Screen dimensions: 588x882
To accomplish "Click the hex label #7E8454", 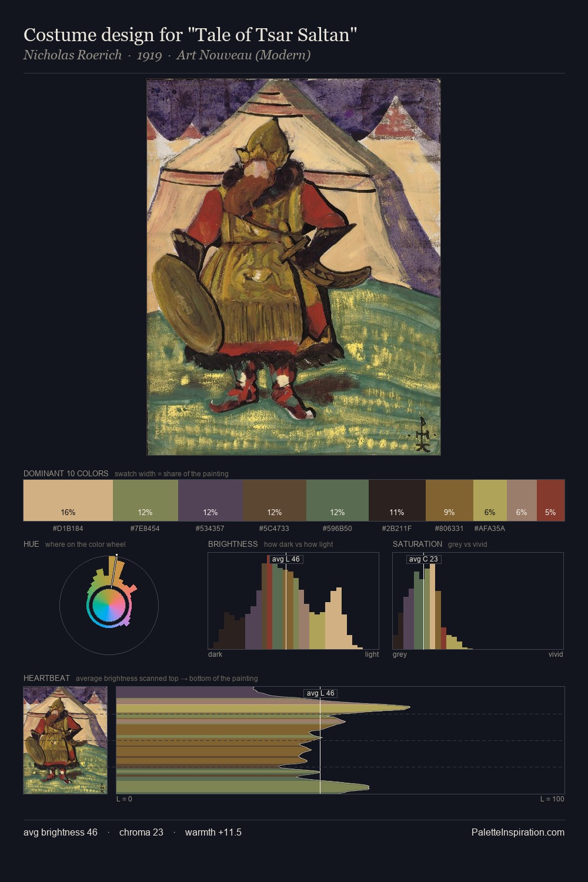I will (145, 528).
